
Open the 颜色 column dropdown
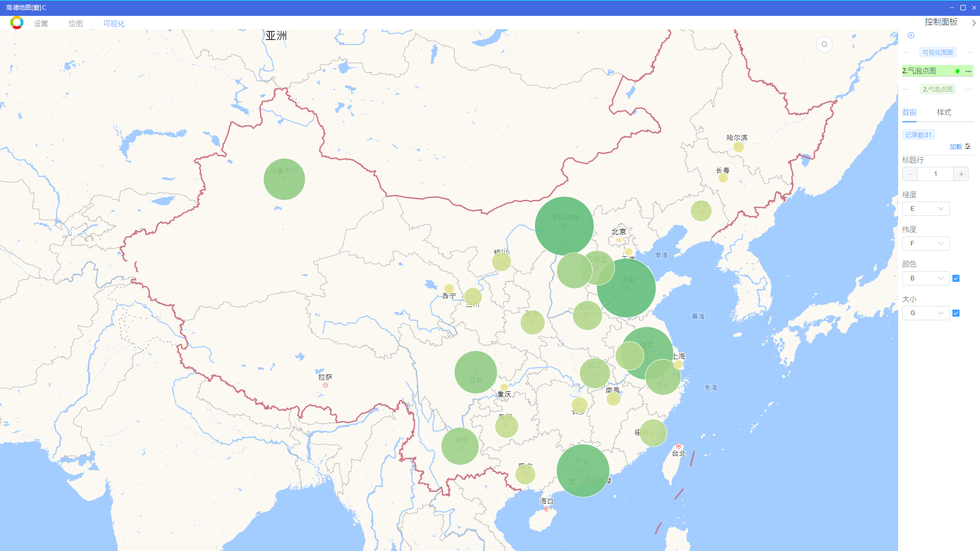coord(926,278)
